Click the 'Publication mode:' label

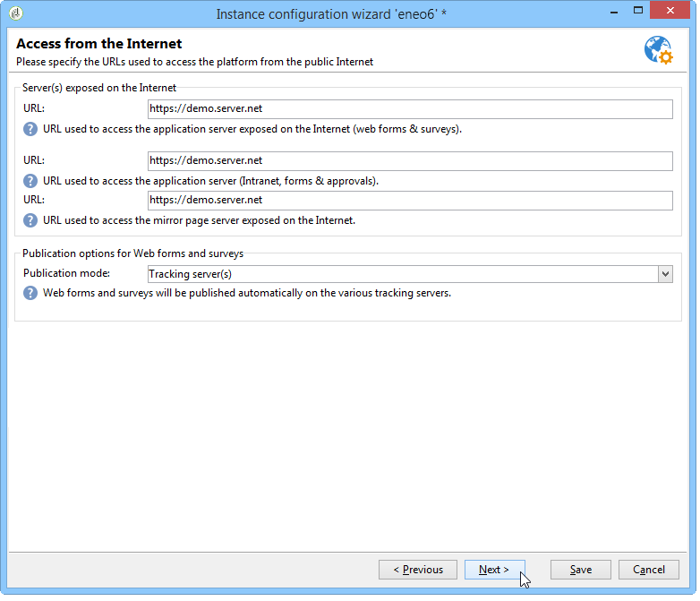tap(66, 273)
